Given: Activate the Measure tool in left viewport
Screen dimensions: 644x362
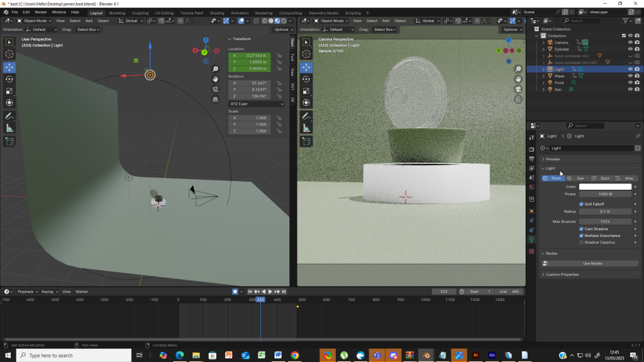Looking at the screenshot, I should [9, 128].
